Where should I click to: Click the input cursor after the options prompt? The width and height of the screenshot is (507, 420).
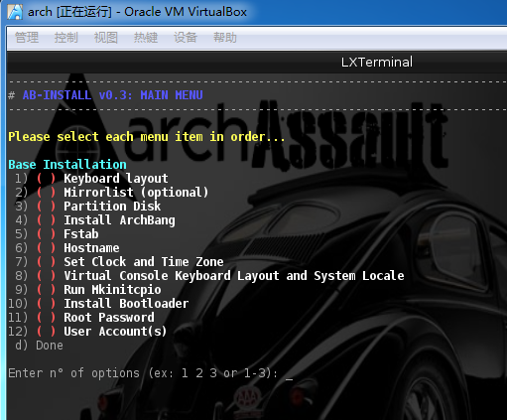tap(289, 378)
